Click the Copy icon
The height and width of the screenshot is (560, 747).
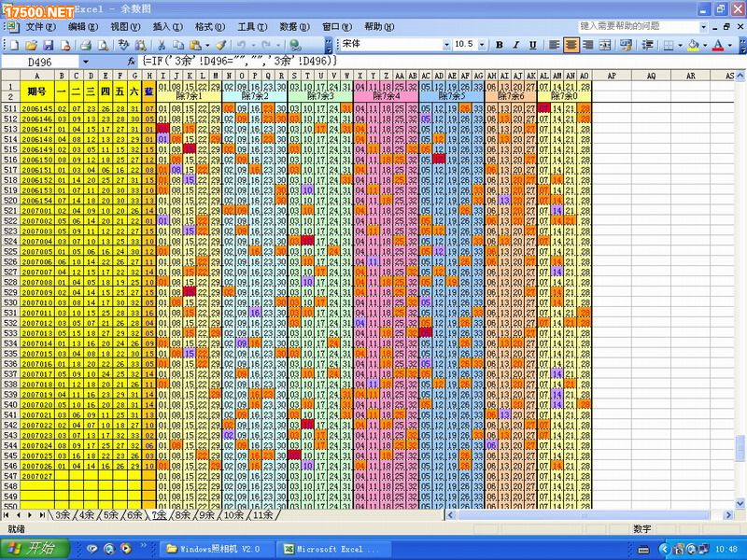coord(178,45)
